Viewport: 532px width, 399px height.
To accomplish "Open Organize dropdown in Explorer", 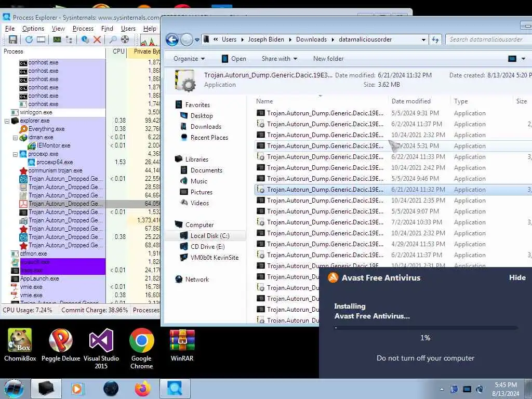I will [189, 59].
